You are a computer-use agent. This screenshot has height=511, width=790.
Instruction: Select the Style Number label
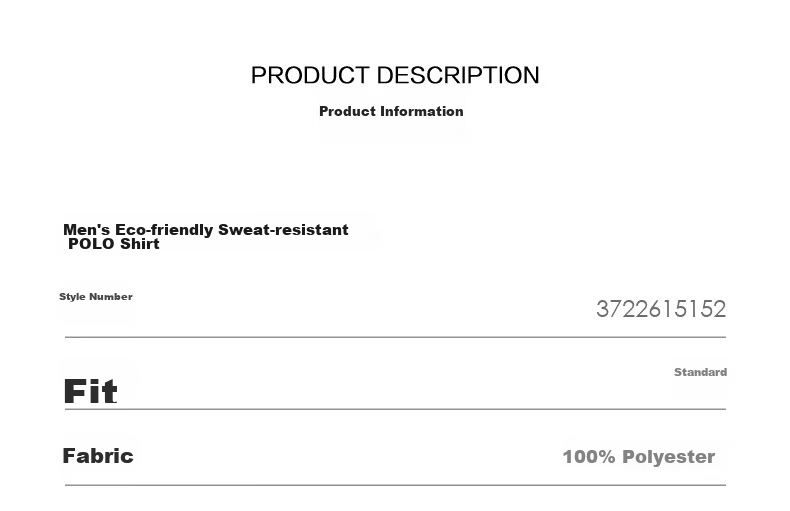[x=96, y=296]
